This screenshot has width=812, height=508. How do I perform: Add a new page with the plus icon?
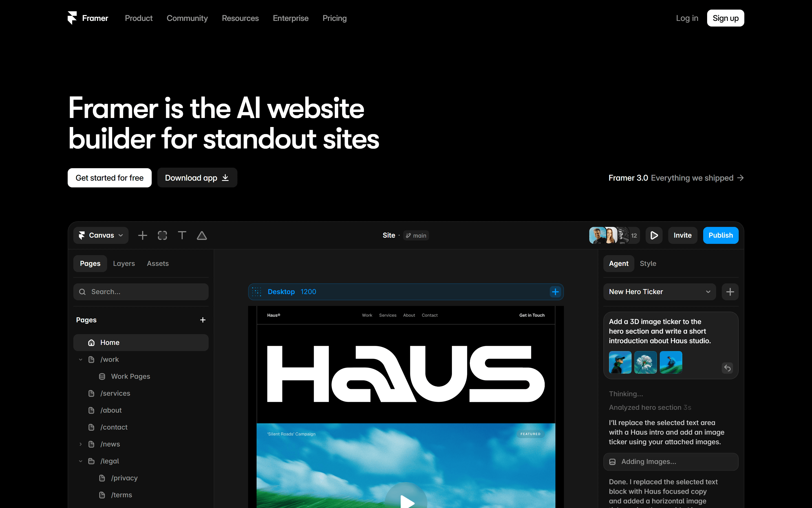[x=203, y=320]
